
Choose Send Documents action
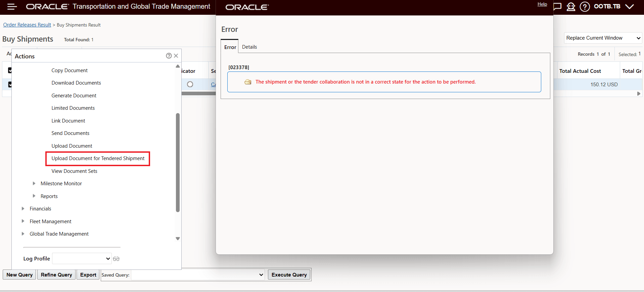pyautogui.click(x=71, y=133)
